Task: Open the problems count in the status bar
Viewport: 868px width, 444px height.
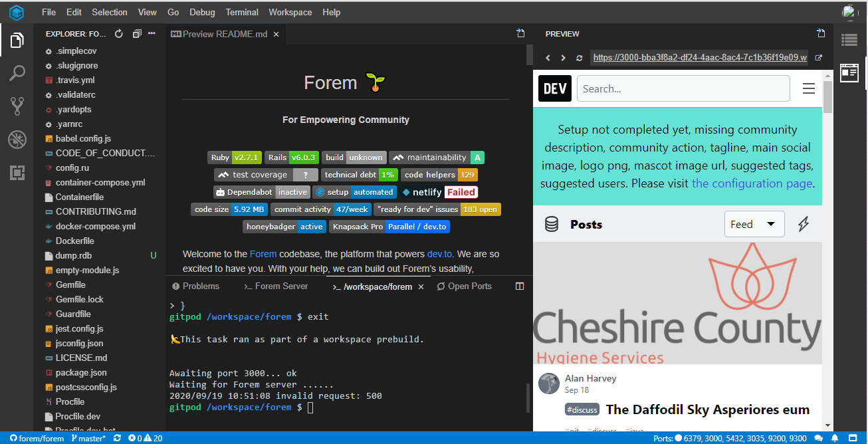Action: click(x=146, y=438)
